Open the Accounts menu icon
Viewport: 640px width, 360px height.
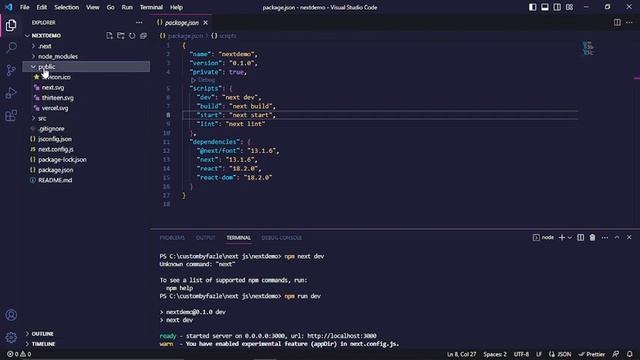[x=11, y=315]
